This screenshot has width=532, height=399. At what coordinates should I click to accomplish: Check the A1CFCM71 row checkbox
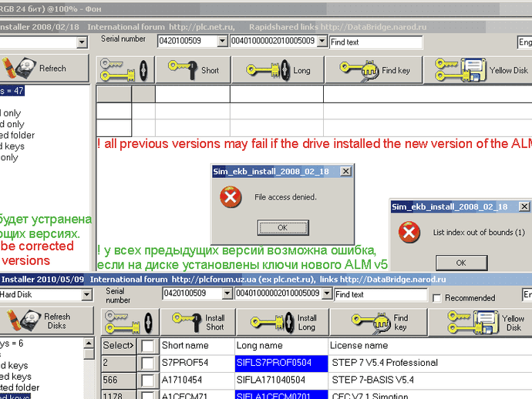[x=147, y=395]
